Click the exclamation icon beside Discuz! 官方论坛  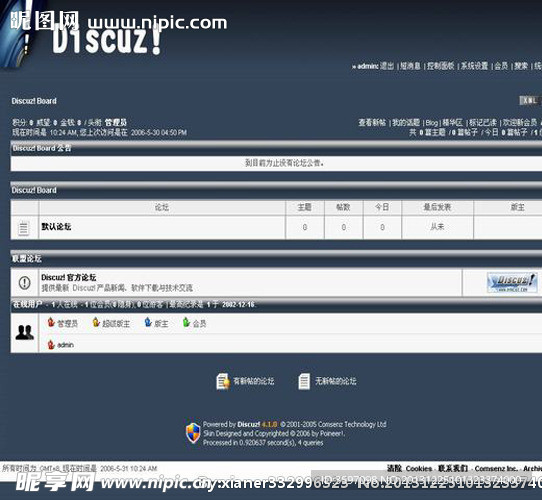(x=25, y=283)
